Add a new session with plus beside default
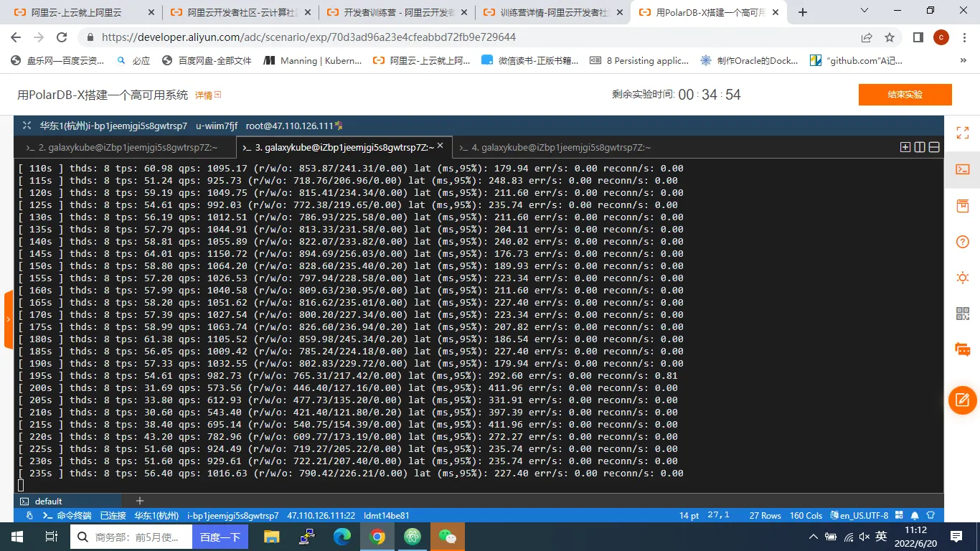The height and width of the screenshot is (551, 980). click(x=140, y=501)
